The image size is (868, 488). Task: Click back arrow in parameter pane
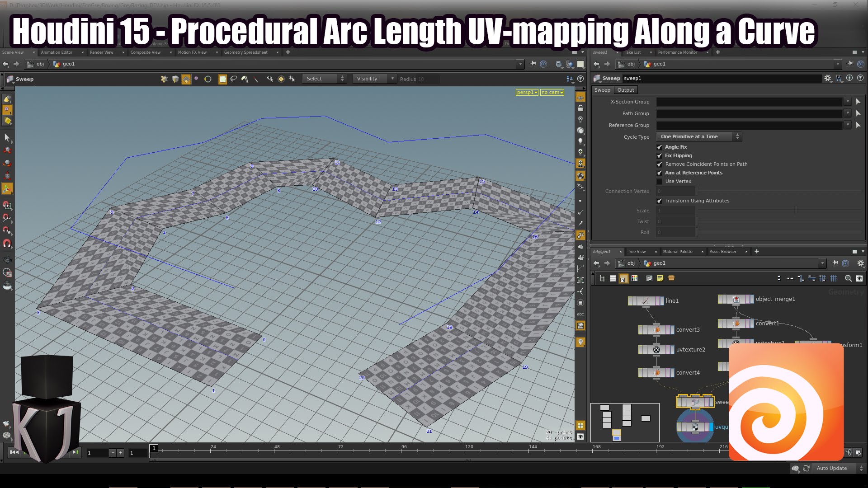coord(596,64)
